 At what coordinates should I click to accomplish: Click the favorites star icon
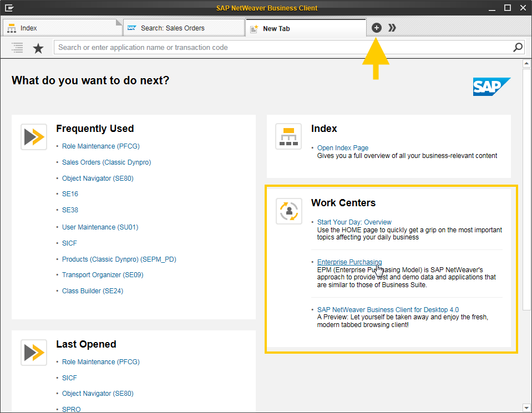[38, 48]
